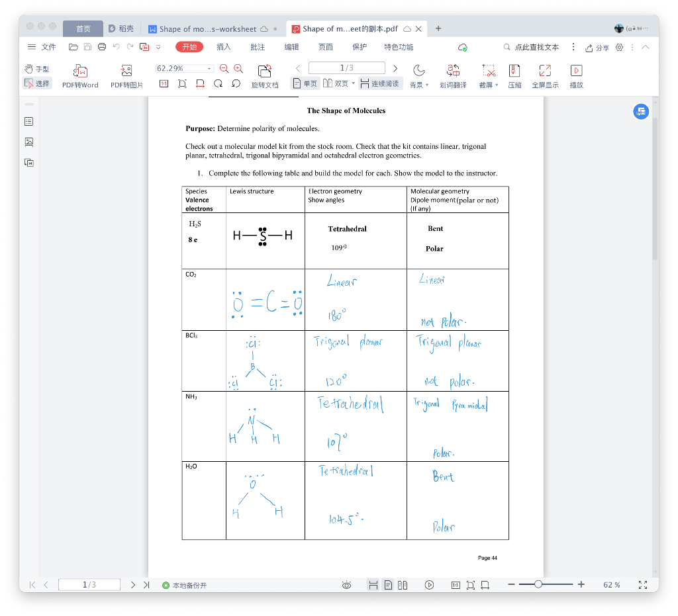Open the 批注 ribbon tab

click(x=258, y=47)
